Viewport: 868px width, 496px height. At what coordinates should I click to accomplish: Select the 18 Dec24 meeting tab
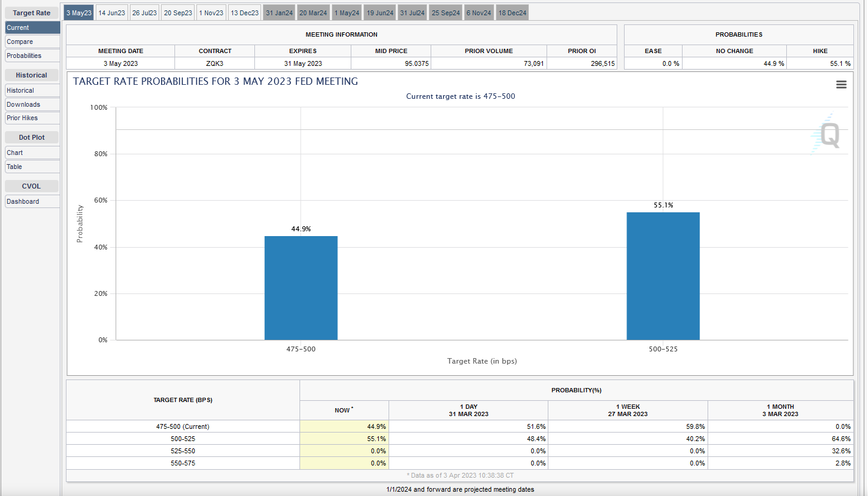pos(512,13)
